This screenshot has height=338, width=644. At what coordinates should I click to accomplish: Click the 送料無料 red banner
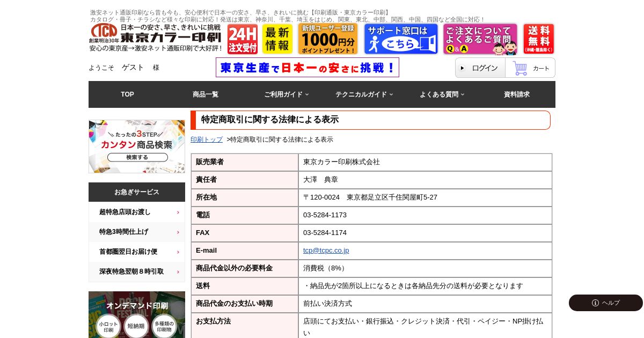(x=539, y=39)
